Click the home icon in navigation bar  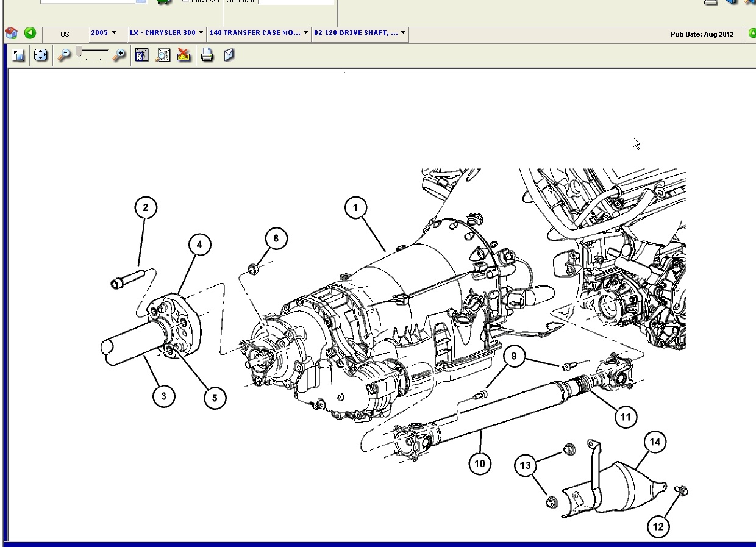tap(11, 34)
